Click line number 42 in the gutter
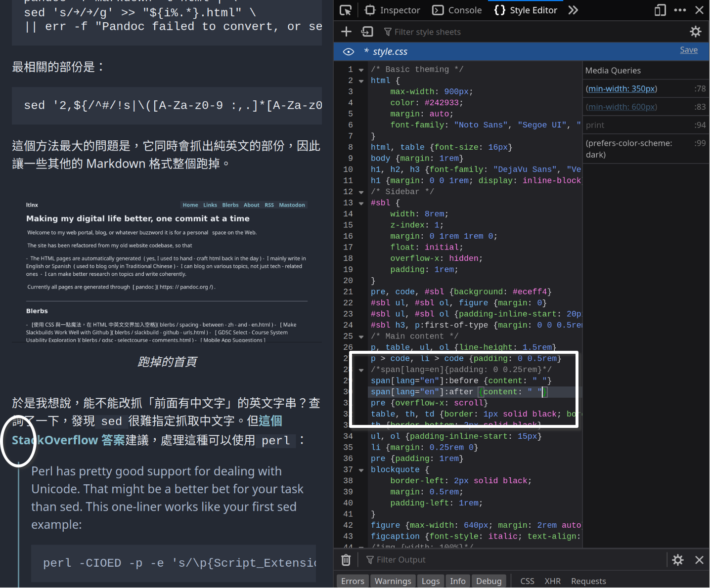The image size is (710, 588). [x=348, y=525]
